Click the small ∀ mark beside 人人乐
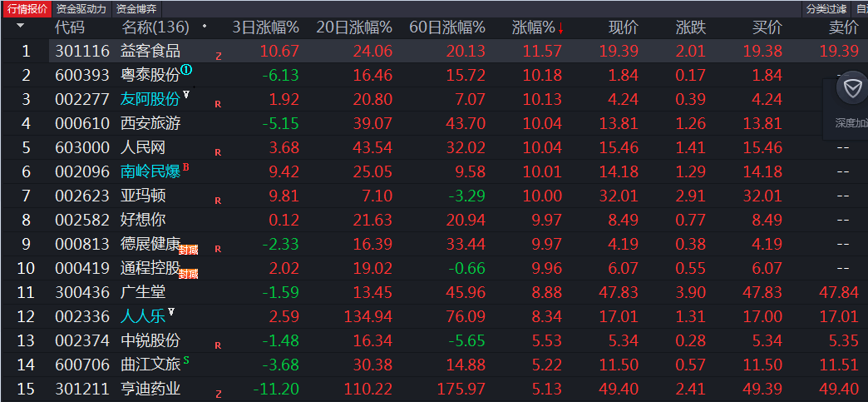This screenshot has height=402, width=868. pos(171,311)
